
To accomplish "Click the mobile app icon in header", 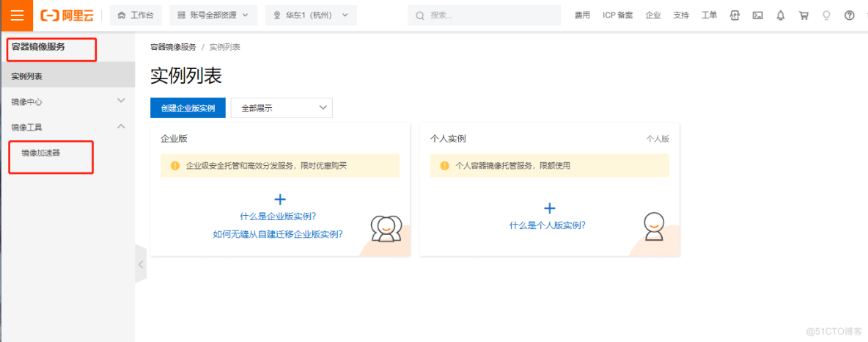I will pyautogui.click(x=735, y=15).
